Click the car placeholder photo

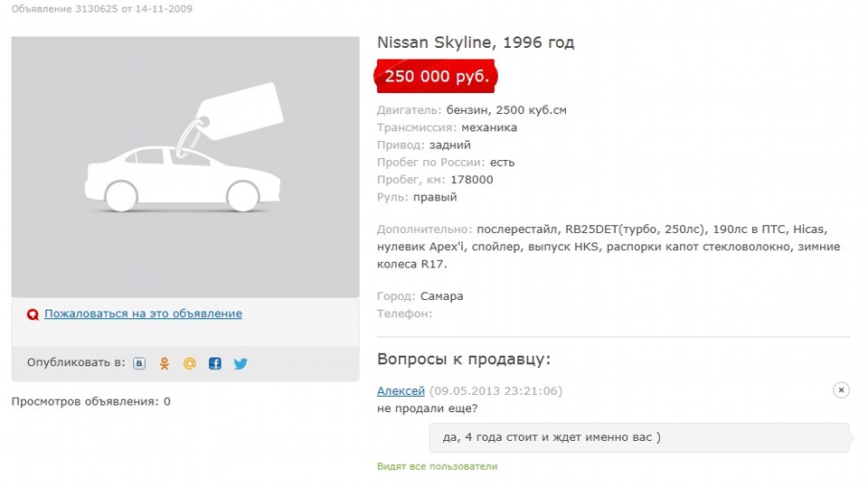(185, 167)
